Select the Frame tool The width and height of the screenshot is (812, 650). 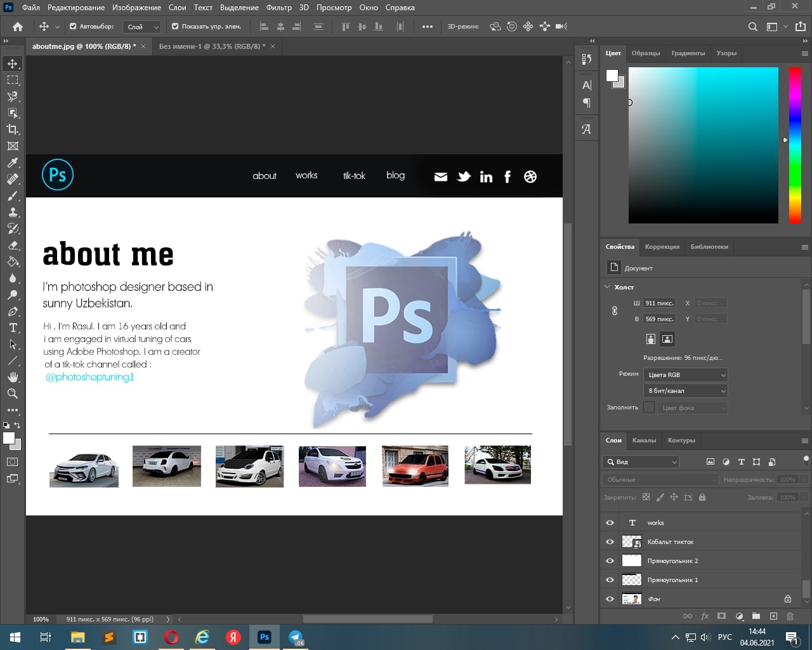point(13,146)
